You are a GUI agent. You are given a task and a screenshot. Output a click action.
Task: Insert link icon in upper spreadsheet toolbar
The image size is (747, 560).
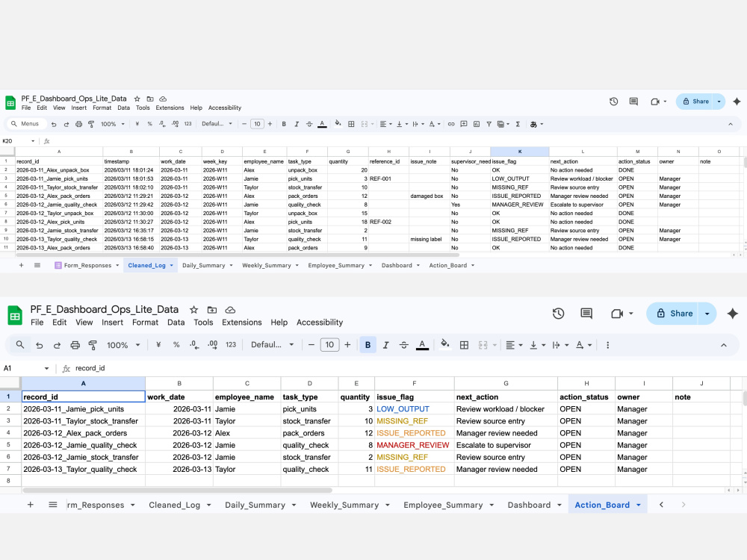450,124
